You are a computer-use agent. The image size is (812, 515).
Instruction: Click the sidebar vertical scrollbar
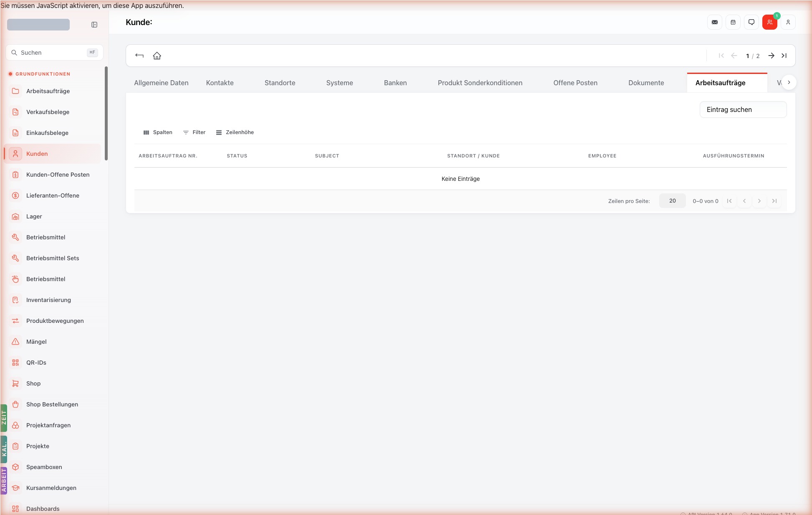(106, 113)
